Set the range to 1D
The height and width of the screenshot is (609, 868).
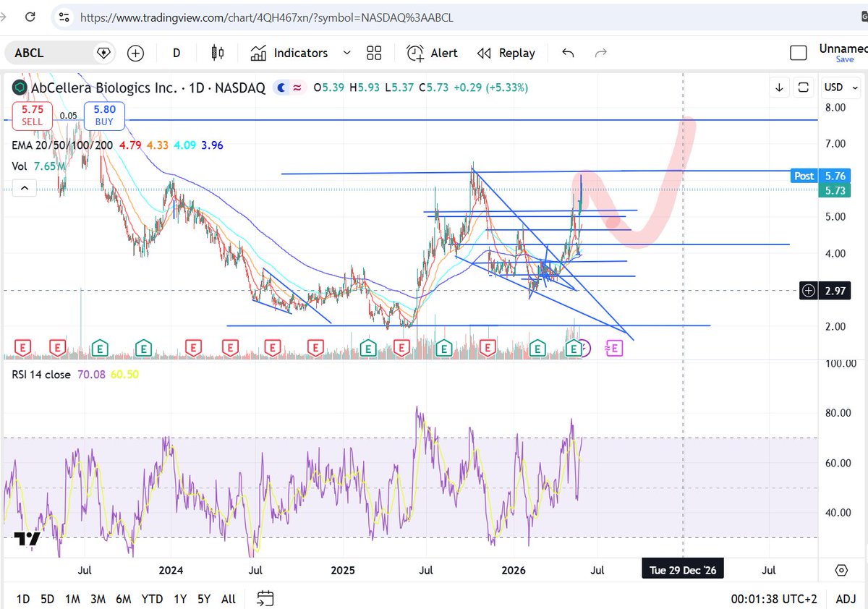(23, 599)
